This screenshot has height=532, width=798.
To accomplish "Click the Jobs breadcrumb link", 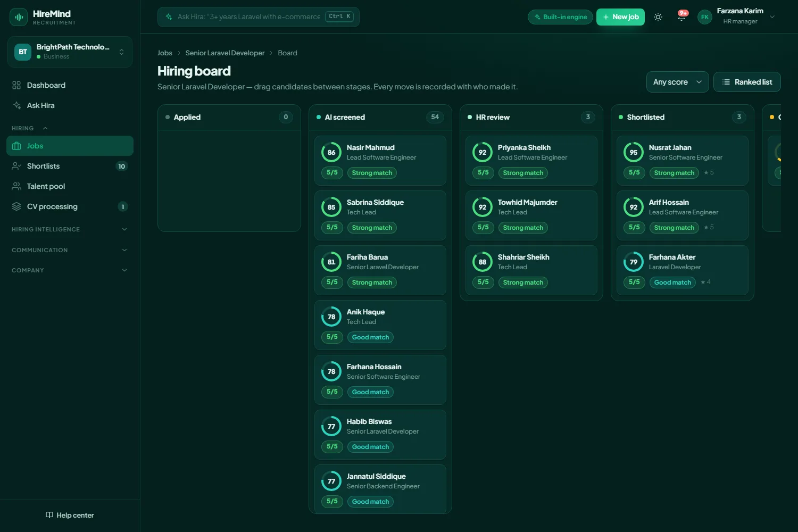I will [x=165, y=53].
